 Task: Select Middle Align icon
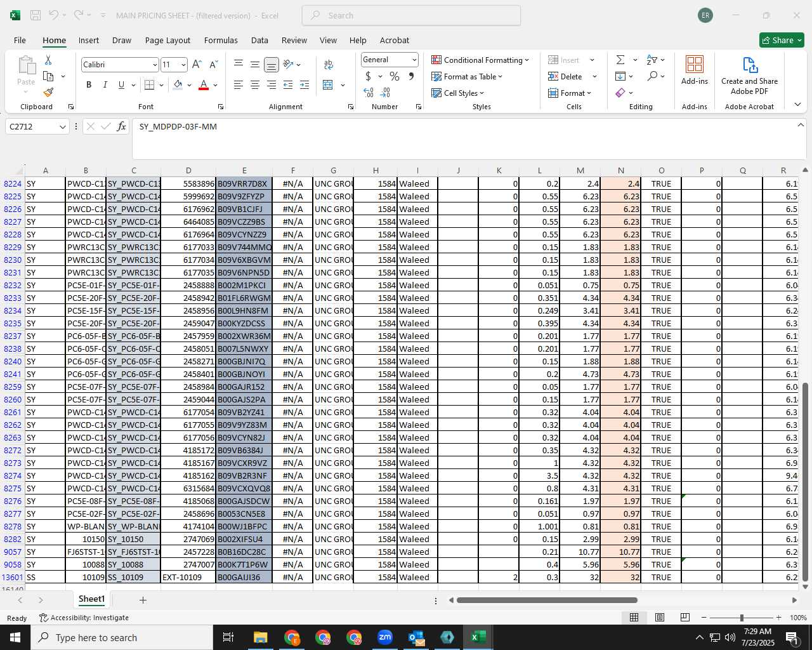[x=255, y=64]
